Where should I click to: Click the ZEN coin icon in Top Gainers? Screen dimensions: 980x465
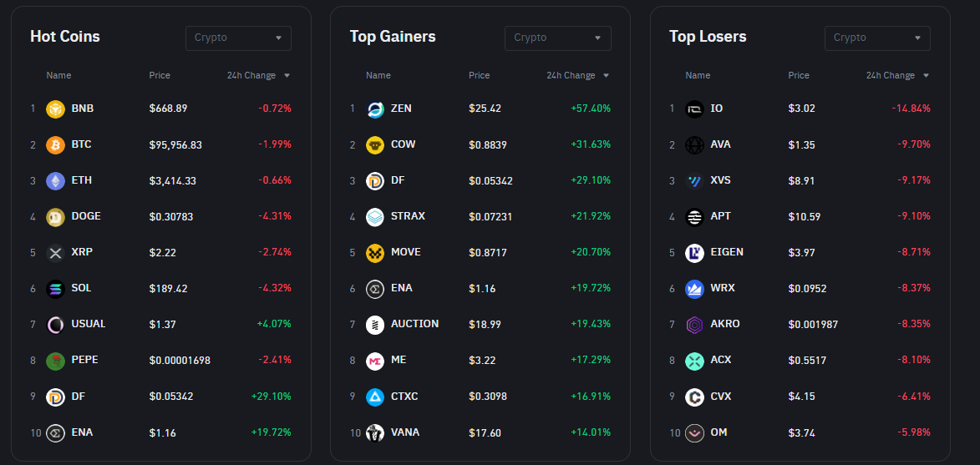(x=375, y=109)
